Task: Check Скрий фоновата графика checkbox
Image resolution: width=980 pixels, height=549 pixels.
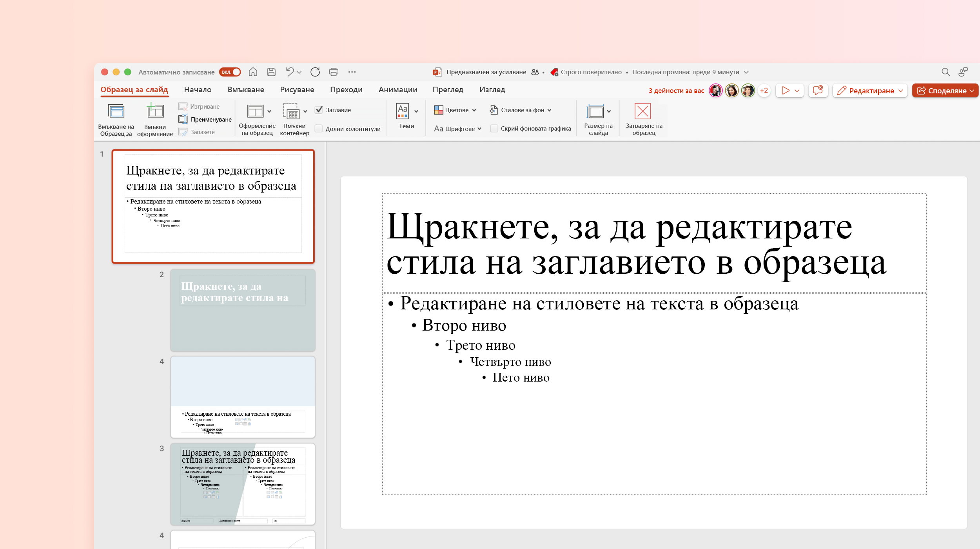Action: pyautogui.click(x=494, y=128)
